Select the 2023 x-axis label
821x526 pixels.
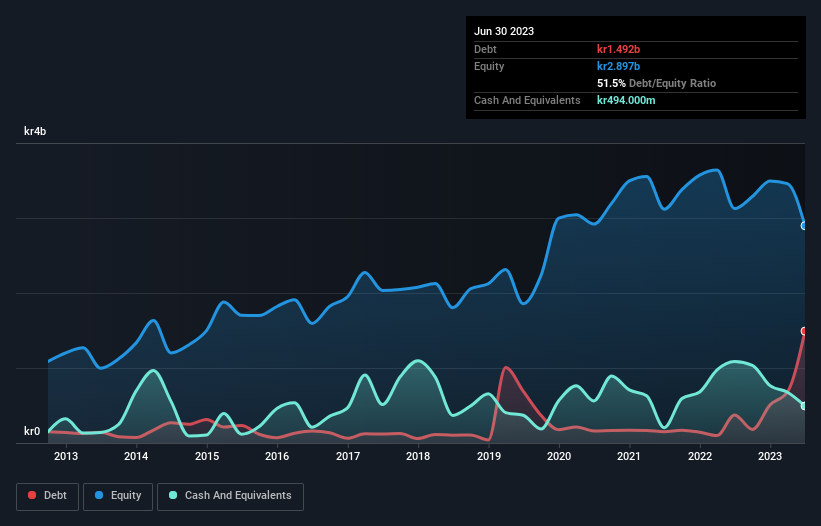770,456
